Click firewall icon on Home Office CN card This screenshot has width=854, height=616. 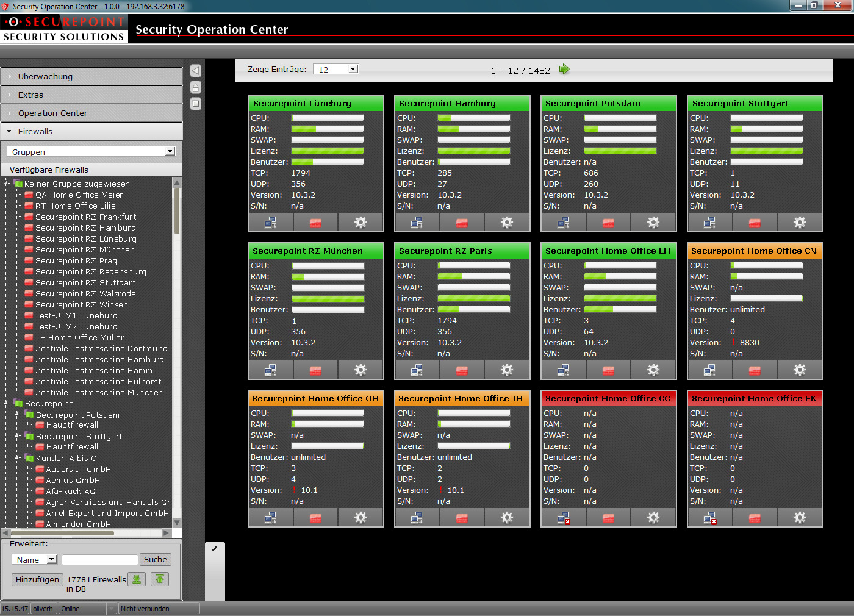[755, 370]
